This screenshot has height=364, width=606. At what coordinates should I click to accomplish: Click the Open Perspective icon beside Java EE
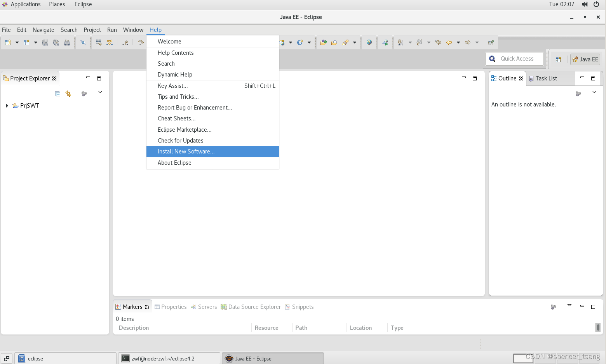pos(559,59)
